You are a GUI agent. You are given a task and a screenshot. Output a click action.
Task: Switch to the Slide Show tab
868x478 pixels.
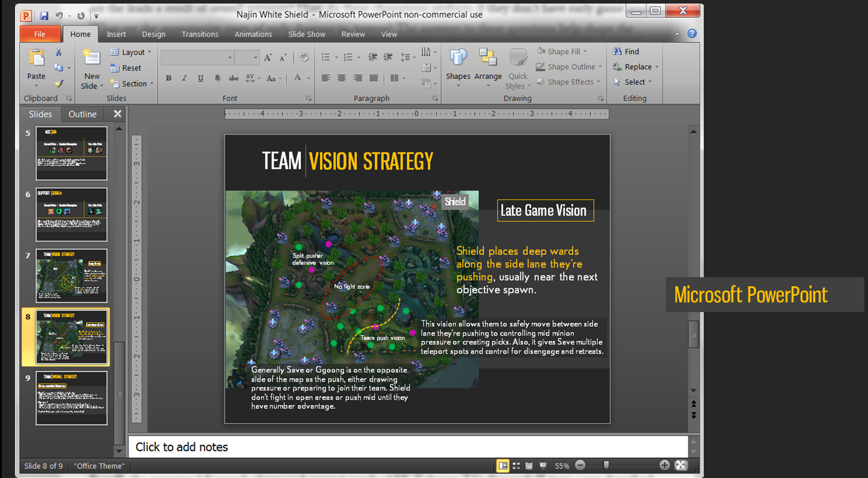307,34
